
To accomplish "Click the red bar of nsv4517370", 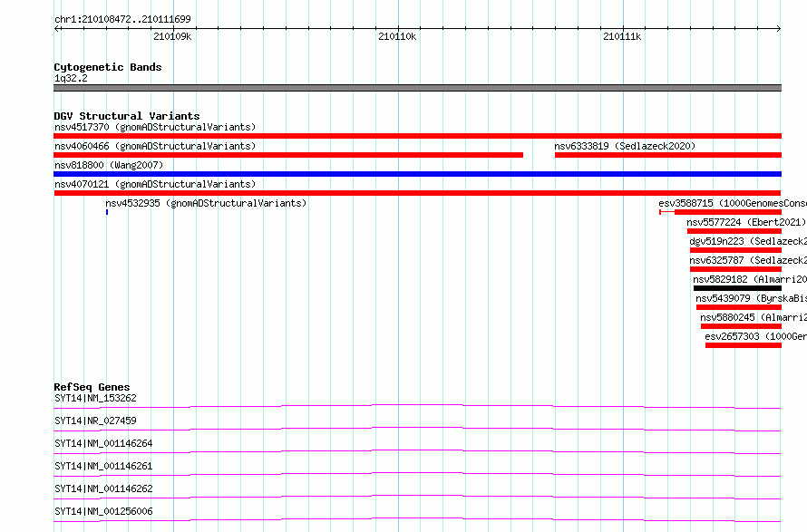I will [417, 136].
